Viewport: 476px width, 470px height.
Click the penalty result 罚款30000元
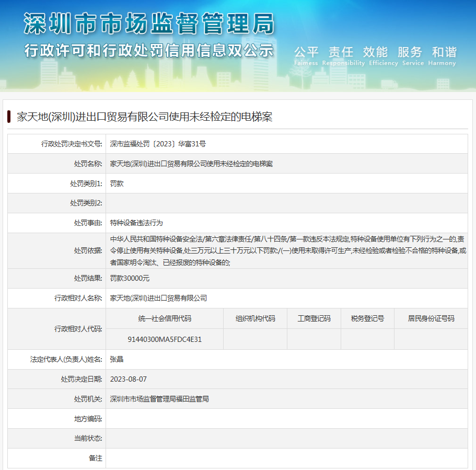(130, 278)
